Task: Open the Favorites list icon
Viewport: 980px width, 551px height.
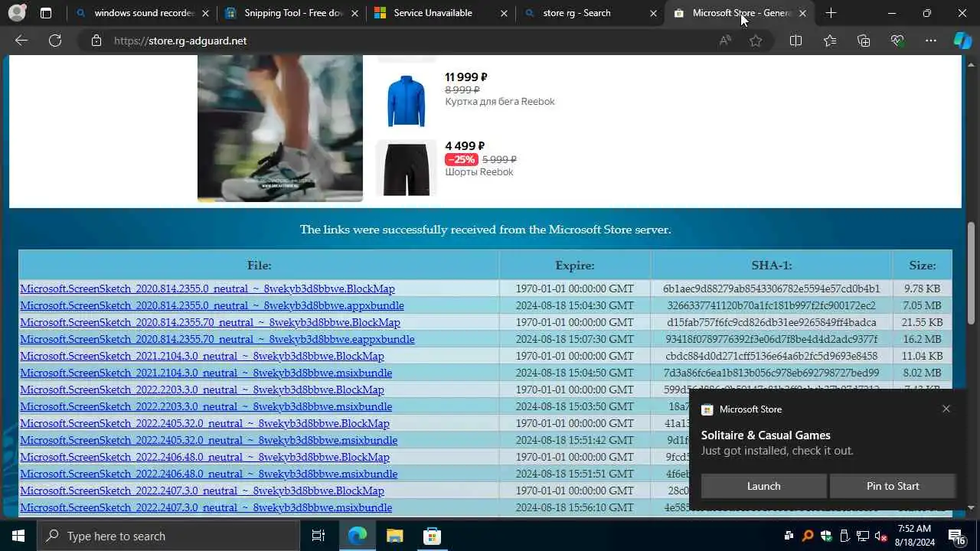Action: (x=830, y=41)
